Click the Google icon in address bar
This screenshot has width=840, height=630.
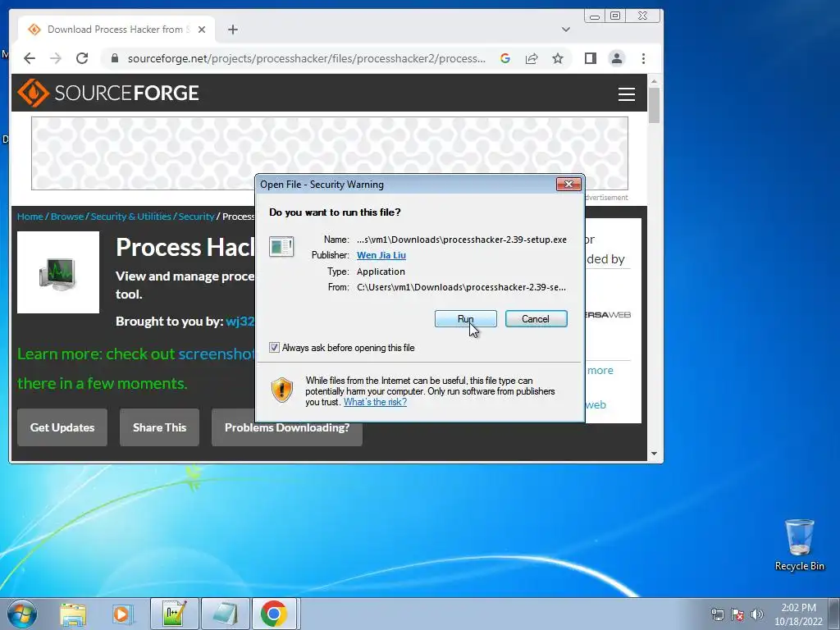click(x=505, y=58)
